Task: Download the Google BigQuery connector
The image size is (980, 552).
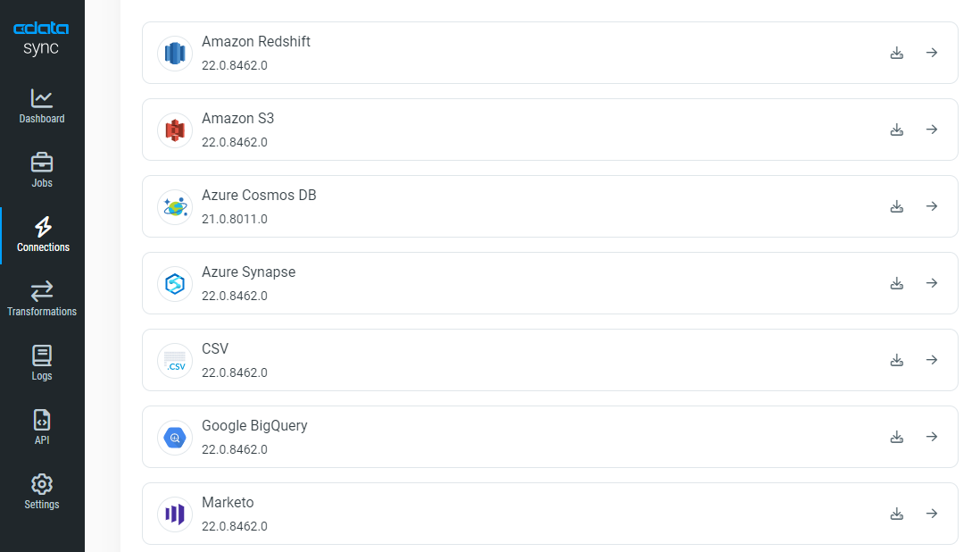Action: [x=897, y=437]
